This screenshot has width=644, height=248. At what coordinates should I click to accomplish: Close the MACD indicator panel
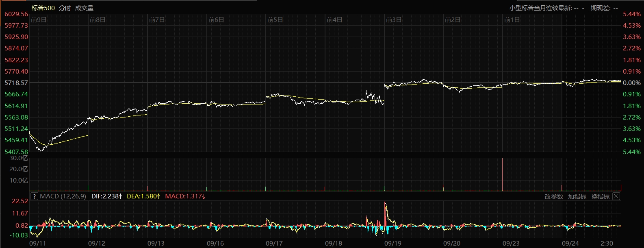pyautogui.click(x=616, y=196)
